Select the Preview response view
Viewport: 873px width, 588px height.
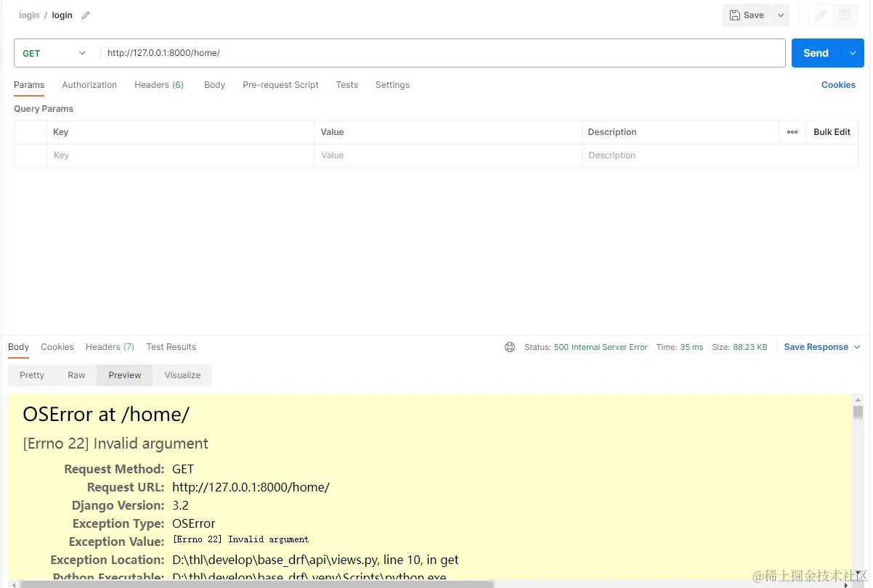click(x=125, y=375)
